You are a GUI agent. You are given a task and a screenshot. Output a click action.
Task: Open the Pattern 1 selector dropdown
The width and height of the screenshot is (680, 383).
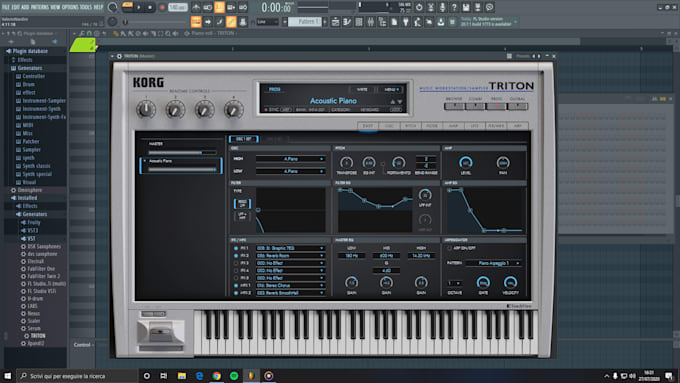coord(305,21)
